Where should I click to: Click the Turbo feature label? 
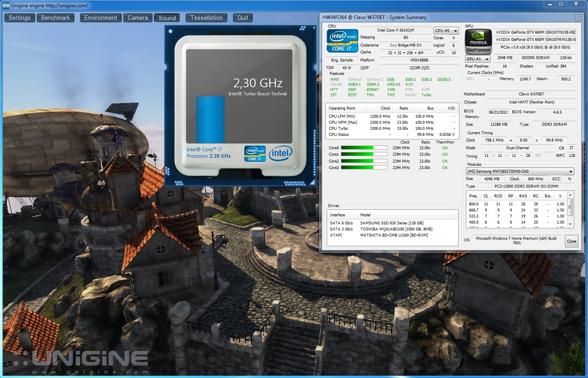[x=426, y=95]
